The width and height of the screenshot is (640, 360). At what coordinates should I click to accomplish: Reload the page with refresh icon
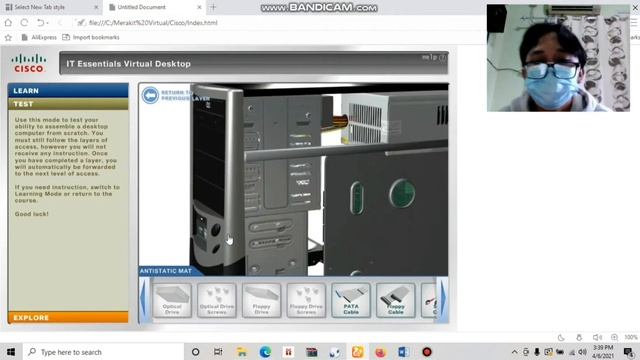pyautogui.click(x=24, y=23)
